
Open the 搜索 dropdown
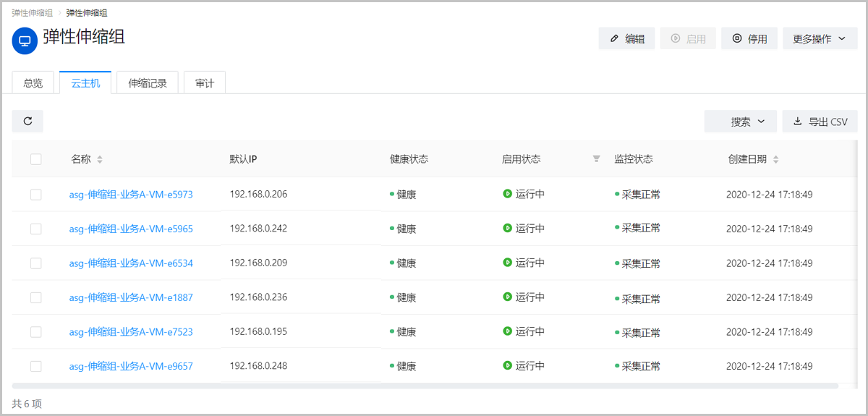click(740, 122)
